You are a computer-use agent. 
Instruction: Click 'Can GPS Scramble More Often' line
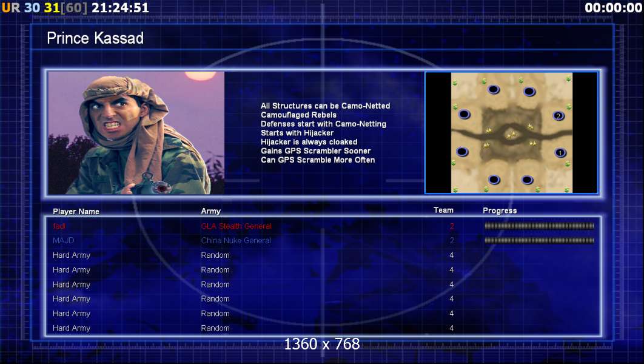pyautogui.click(x=318, y=160)
